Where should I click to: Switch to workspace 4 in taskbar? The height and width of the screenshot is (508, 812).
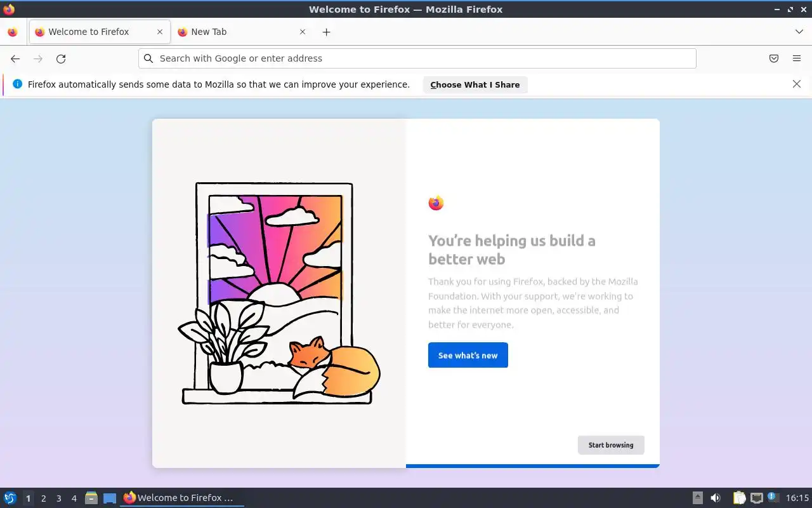[x=74, y=498]
